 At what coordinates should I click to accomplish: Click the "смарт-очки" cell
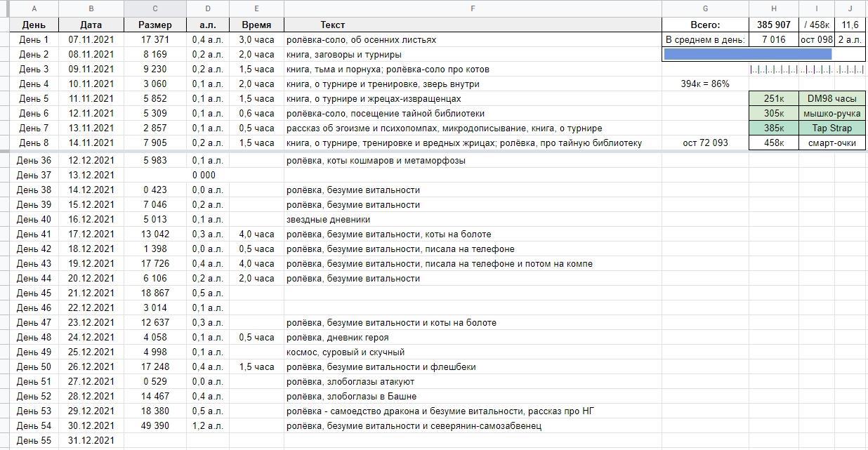[x=831, y=143]
